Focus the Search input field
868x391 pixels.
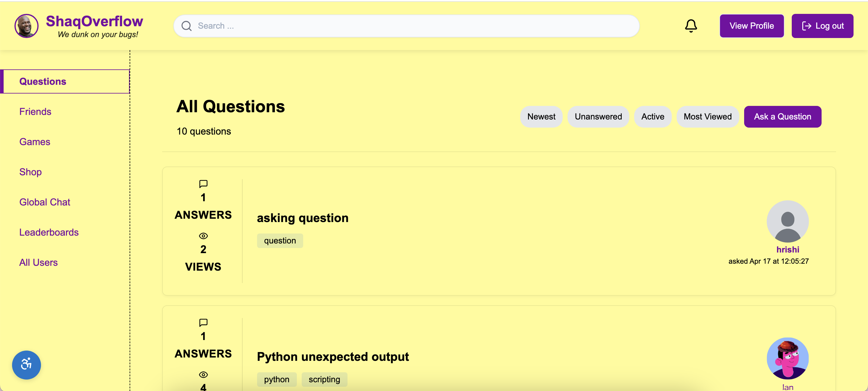[406, 26]
